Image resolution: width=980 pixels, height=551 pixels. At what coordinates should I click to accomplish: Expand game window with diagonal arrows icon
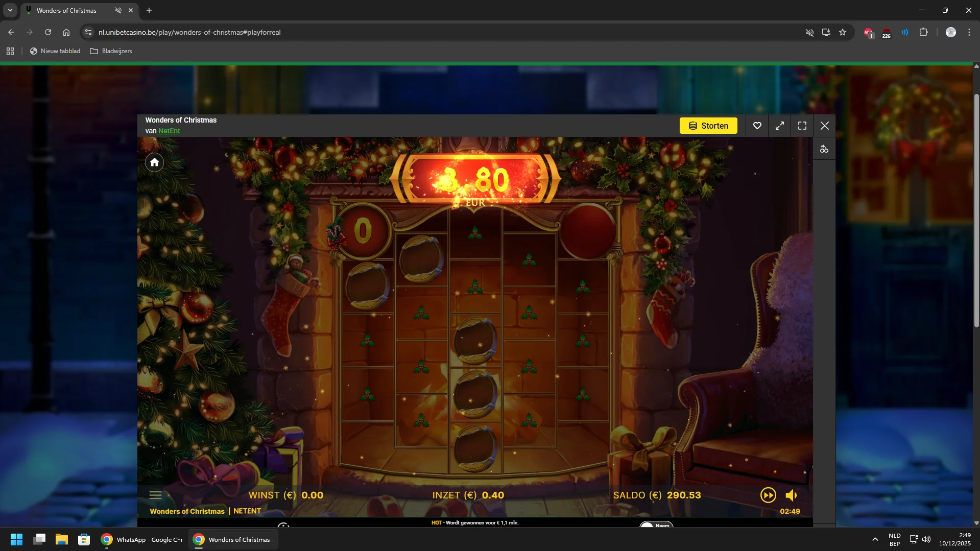(780, 126)
